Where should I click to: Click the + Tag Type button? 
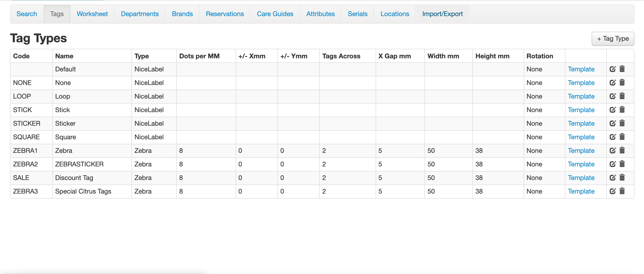click(x=613, y=39)
